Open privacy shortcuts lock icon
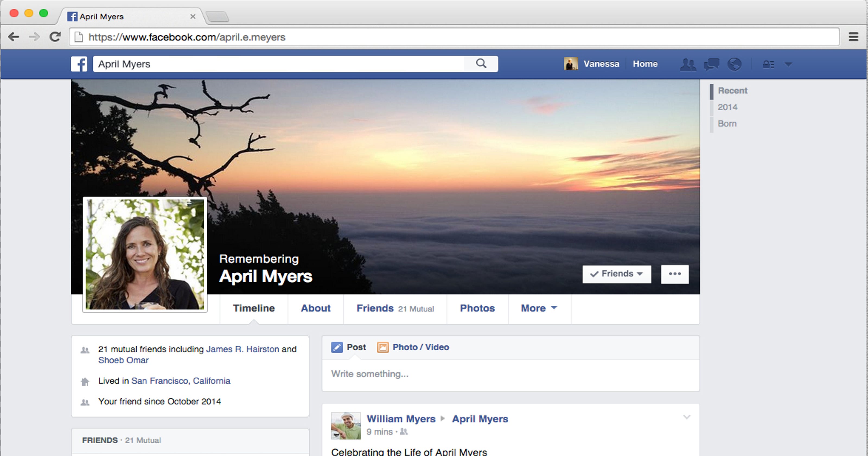Viewport: 868px width, 456px height. pyautogui.click(x=769, y=64)
